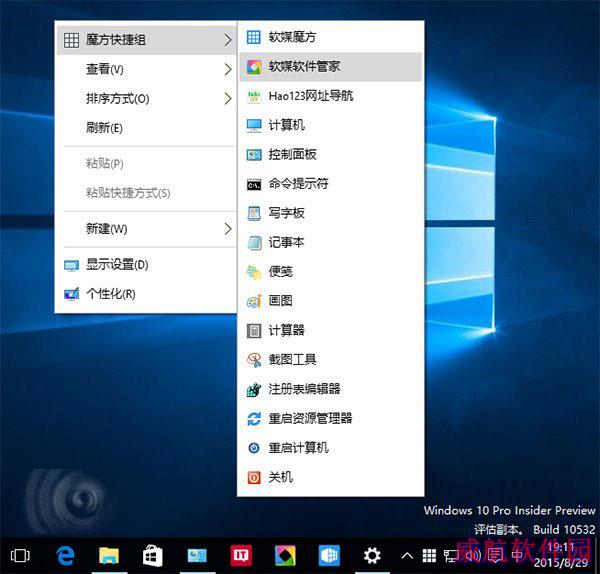Click 注册表编辑器 text in submenu

[304, 389]
